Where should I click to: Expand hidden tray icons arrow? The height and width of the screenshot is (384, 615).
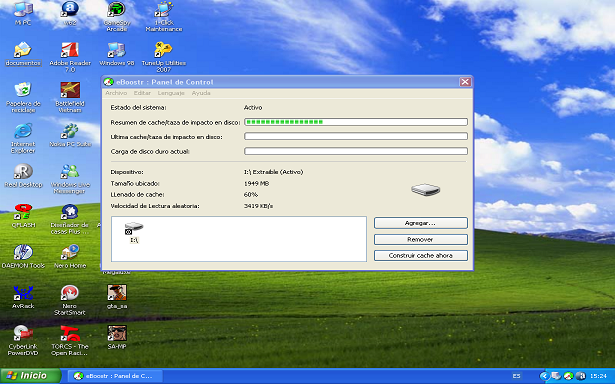[544, 376]
